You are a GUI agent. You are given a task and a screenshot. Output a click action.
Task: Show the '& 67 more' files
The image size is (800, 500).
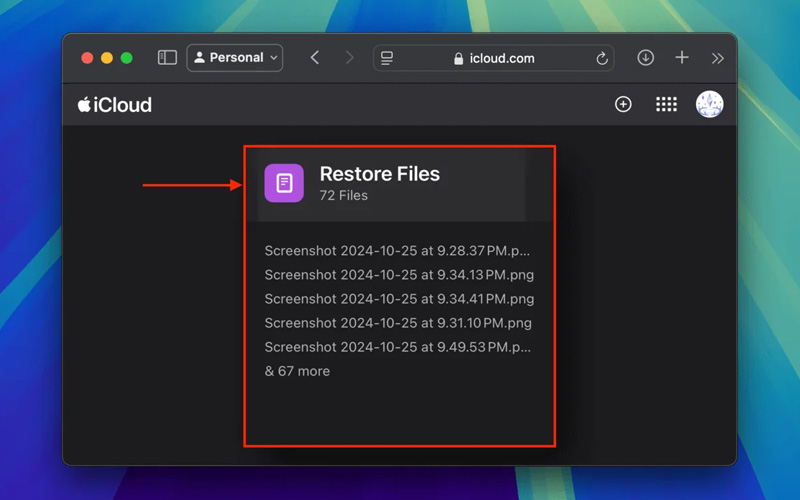pyautogui.click(x=297, y=371)
